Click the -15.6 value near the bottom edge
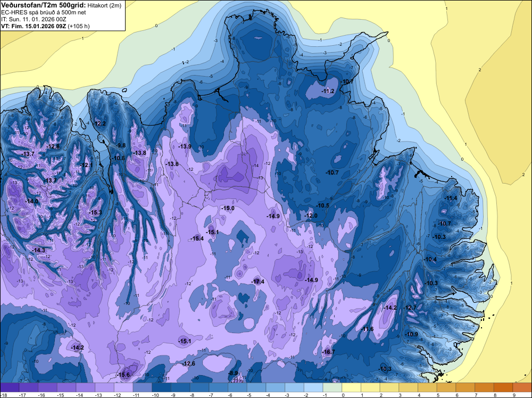The height and width of the screenshot is (398, 532). click(123, 375)
